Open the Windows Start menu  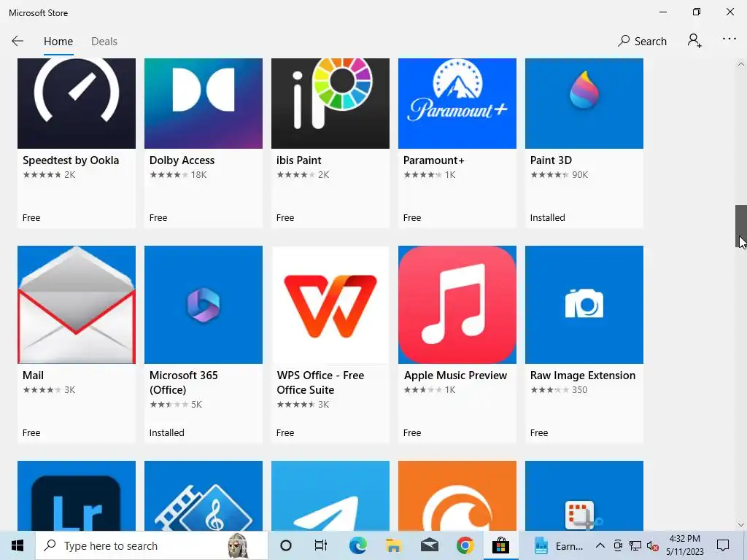pyautogui.click(x=18, y=545)
